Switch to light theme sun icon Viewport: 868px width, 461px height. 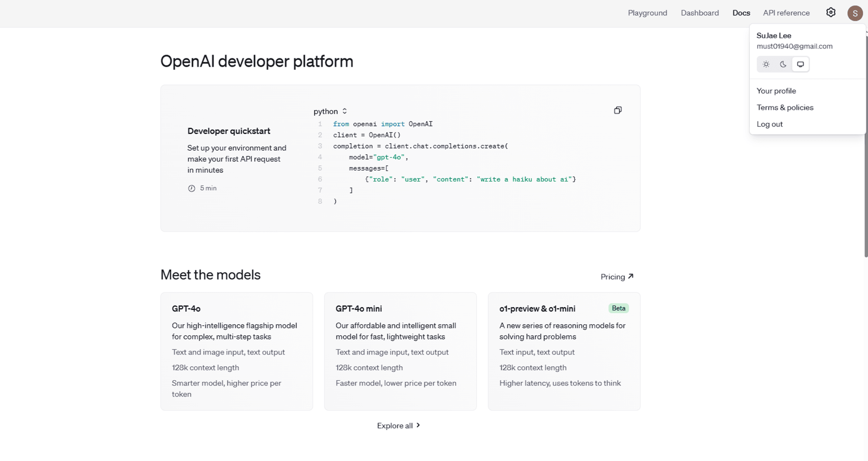pos(766,64)
